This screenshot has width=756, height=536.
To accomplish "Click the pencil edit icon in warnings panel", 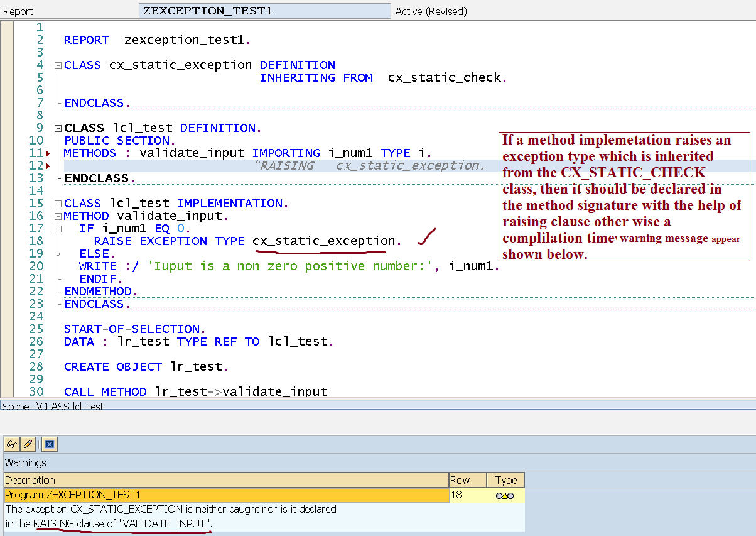I will (x=28, y=444).
